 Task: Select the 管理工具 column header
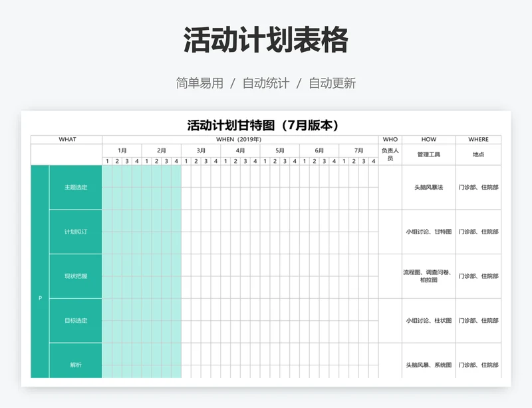(429, 154)
